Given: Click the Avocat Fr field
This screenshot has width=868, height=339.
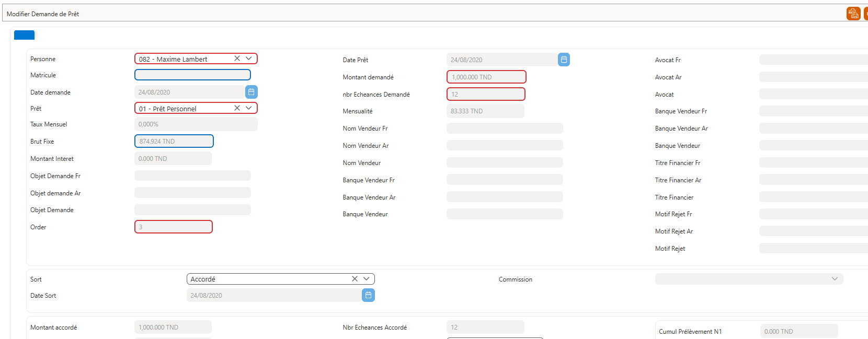Looking at the screenshot, I should tap(814, 60).
